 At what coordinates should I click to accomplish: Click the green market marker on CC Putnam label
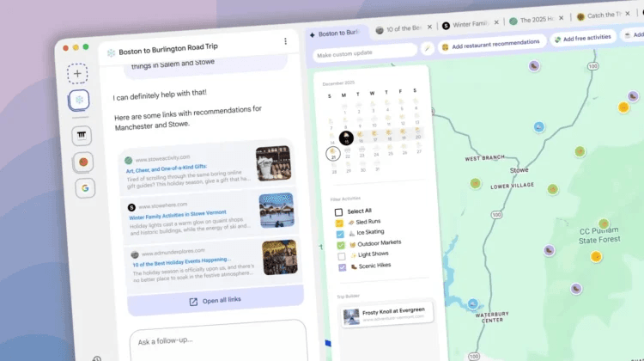pos(604,223)
